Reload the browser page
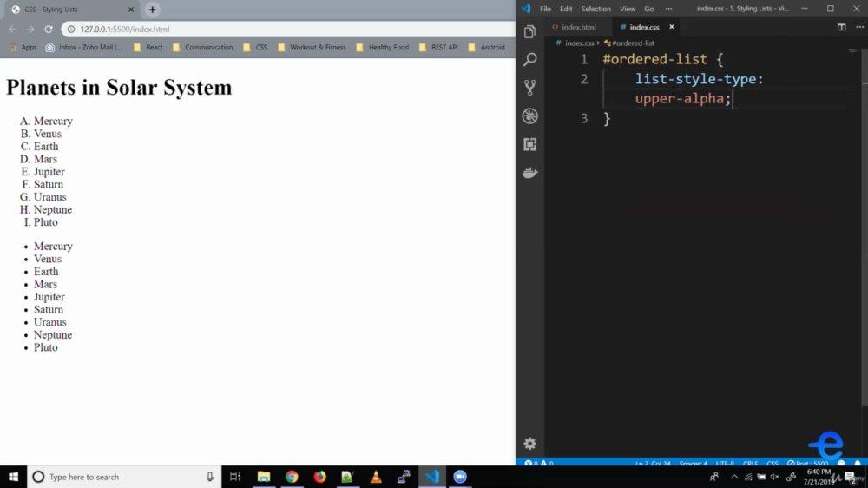Screen dimensions: 868x488 point(49,29)
